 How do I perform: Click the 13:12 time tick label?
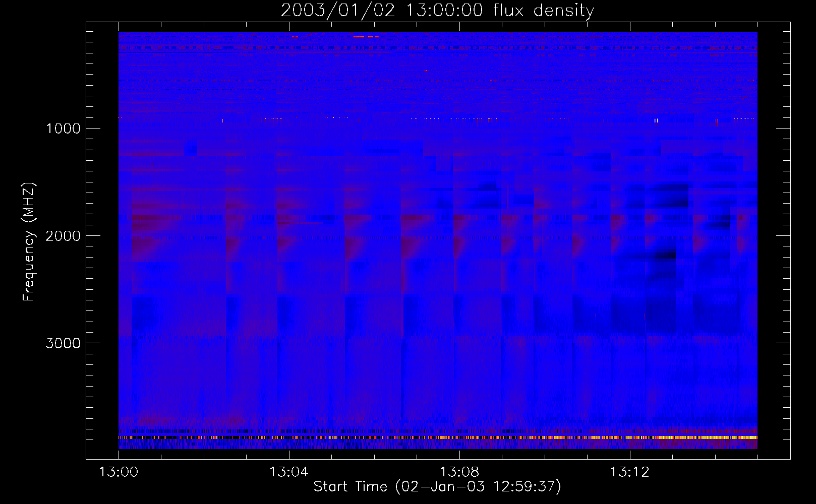[x=629, y=472]
